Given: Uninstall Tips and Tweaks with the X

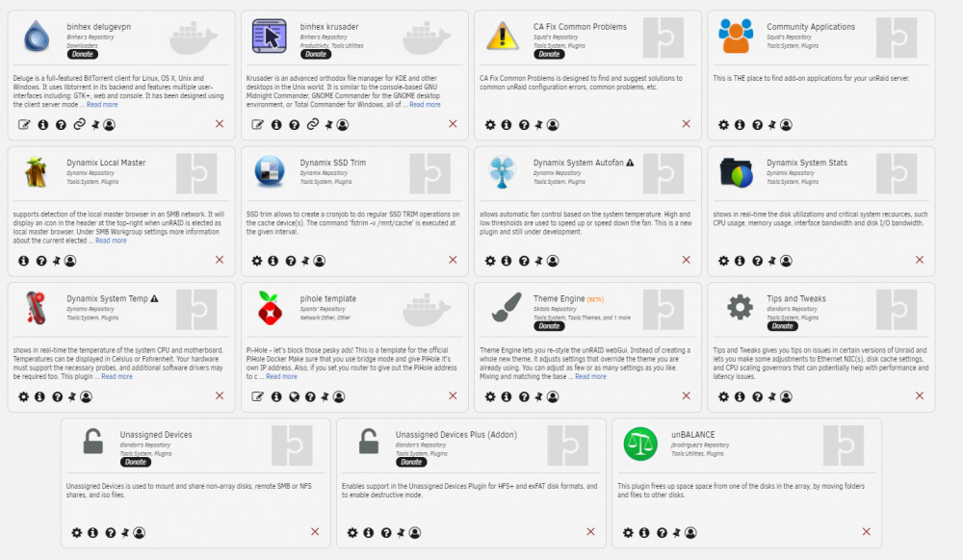Looking at the screenshot, I should (920, 396).
